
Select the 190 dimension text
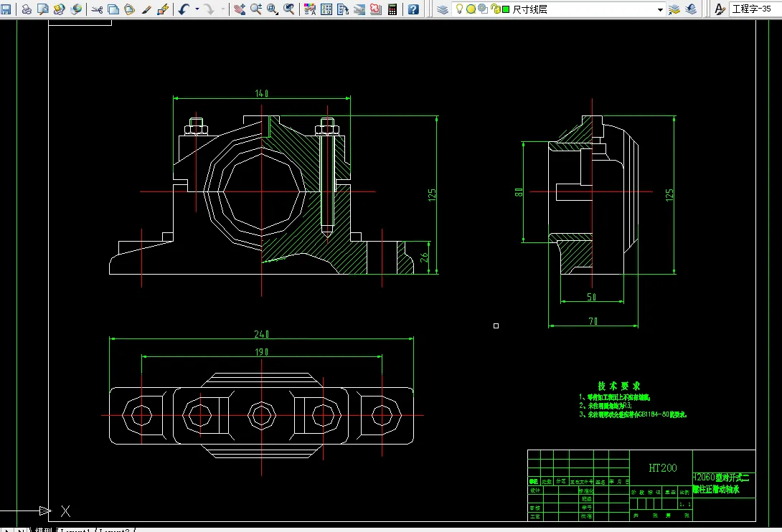point(261,352)
